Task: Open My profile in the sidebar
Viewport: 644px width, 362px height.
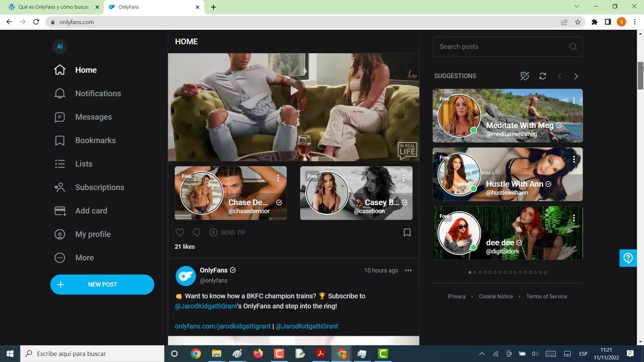Action: [82, 234]
